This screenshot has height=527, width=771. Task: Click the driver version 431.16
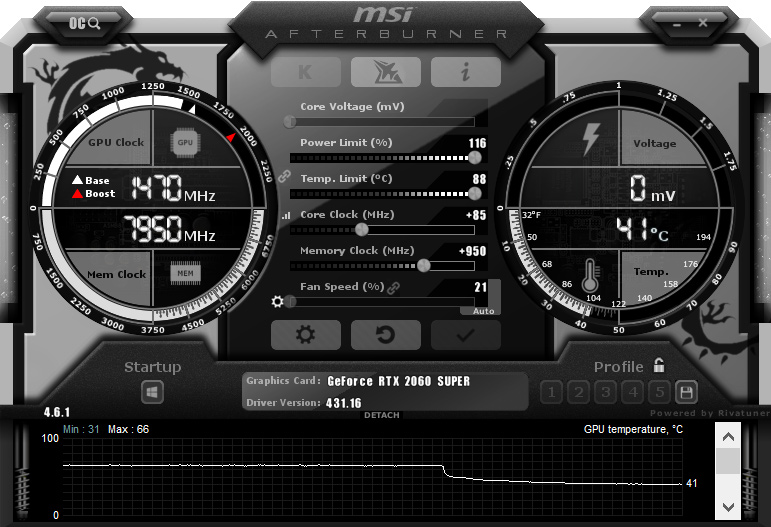[343, 404]
